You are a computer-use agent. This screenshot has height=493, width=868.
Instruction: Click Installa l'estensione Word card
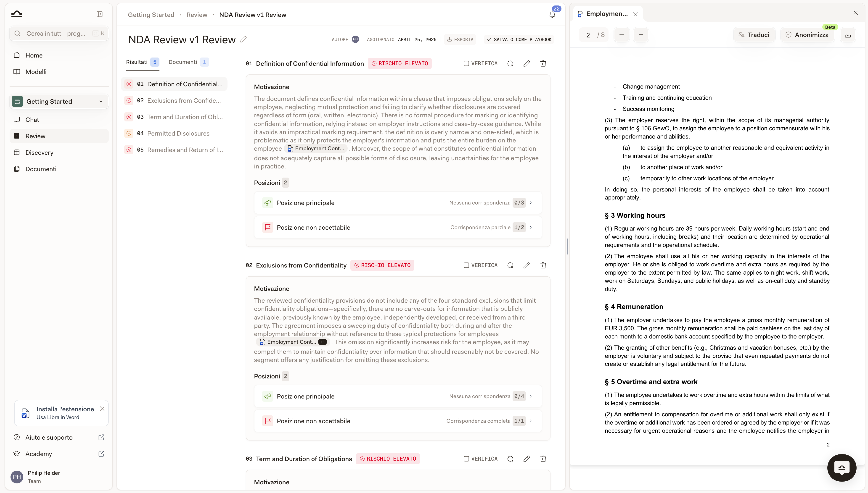pos(61,413)
